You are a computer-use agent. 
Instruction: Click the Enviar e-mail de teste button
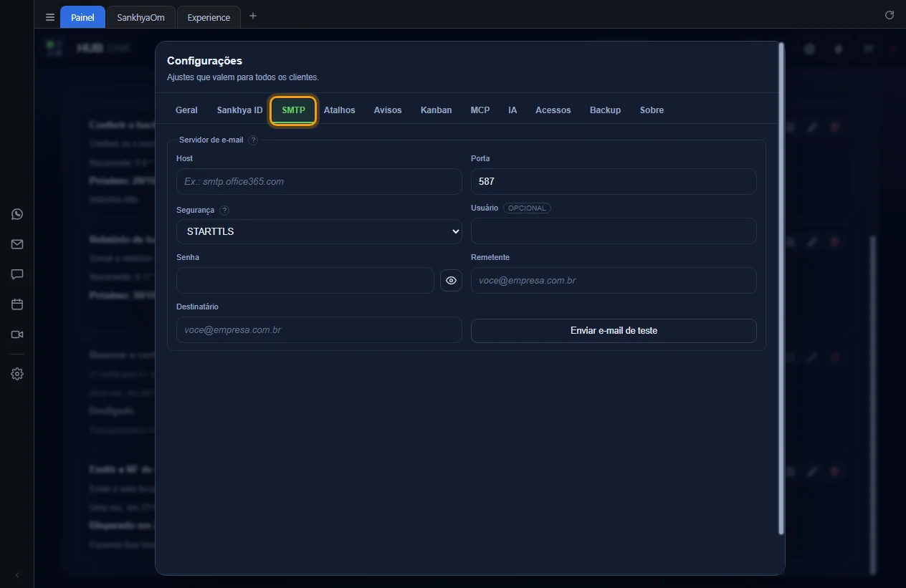(614, 331)
